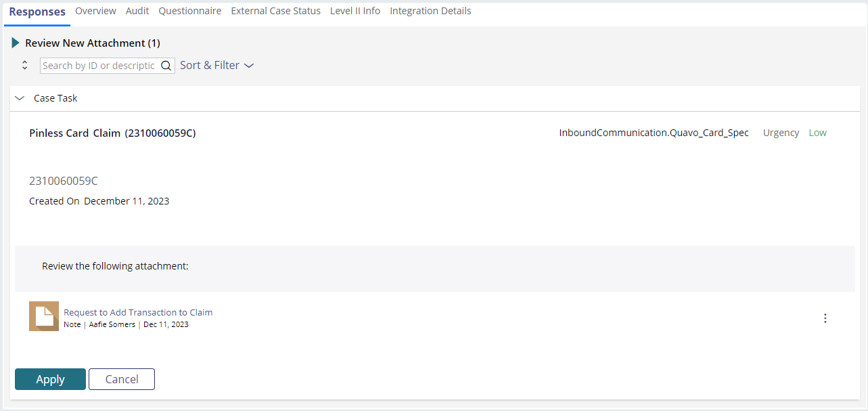Open the attachment three-dot actions menu
Screen dimensions: 868x411
(x=825, y=318)
